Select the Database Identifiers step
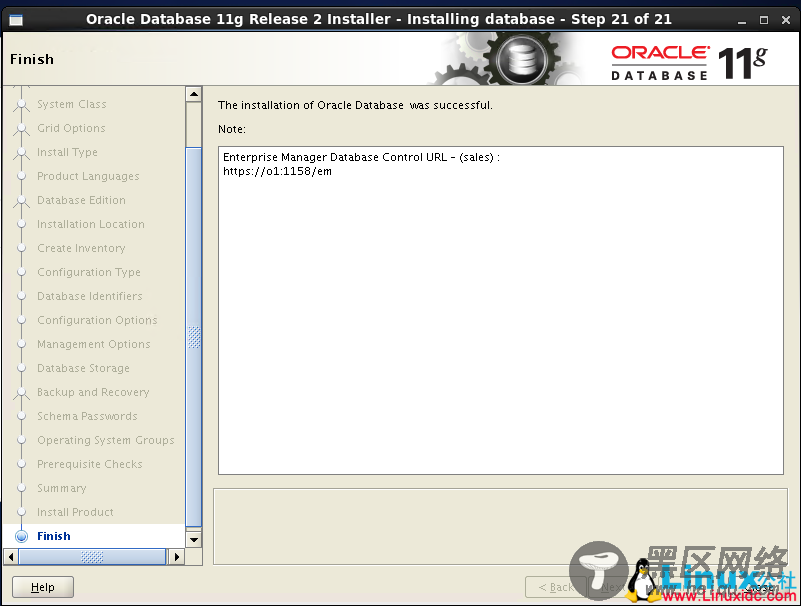Image resolution: width=801 pixels, height=606 pixels. coord(89,296)
